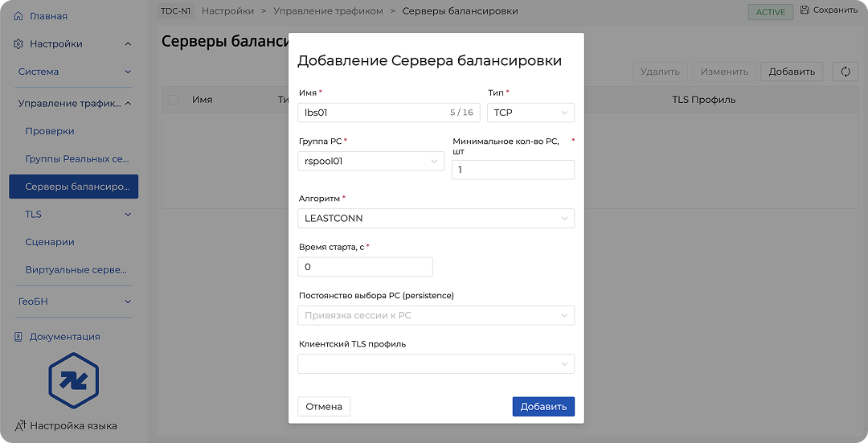
Task: Open the Тип dropdown showing TCP
Action: pyautogui.click(x=530, y=113)
